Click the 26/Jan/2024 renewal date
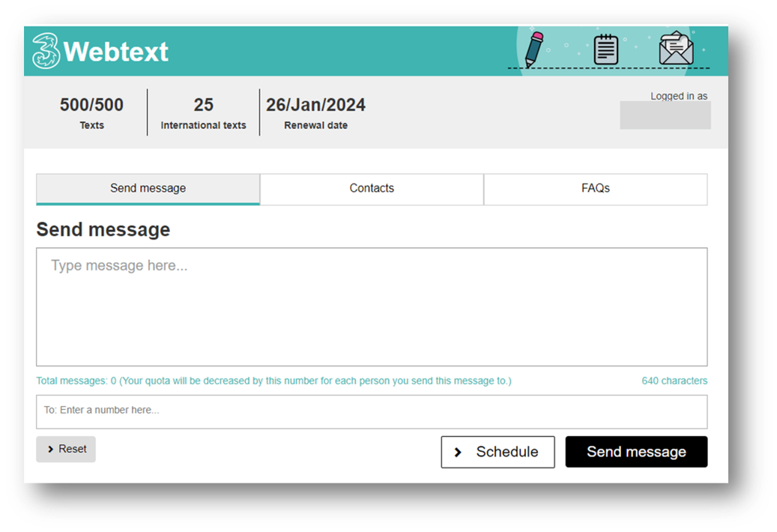The width and height of the screenshot is (777, 532). [315, 105]
